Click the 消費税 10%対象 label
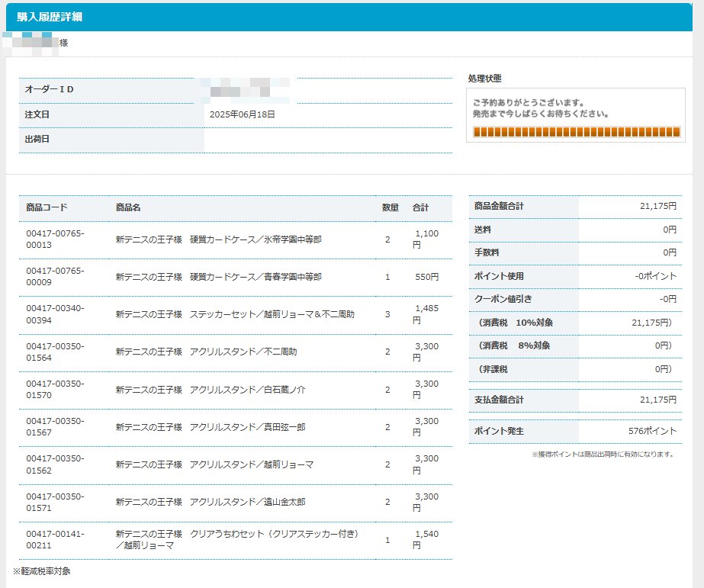The image size is (704, 588). pyautogui.click(x=515, y=323)
